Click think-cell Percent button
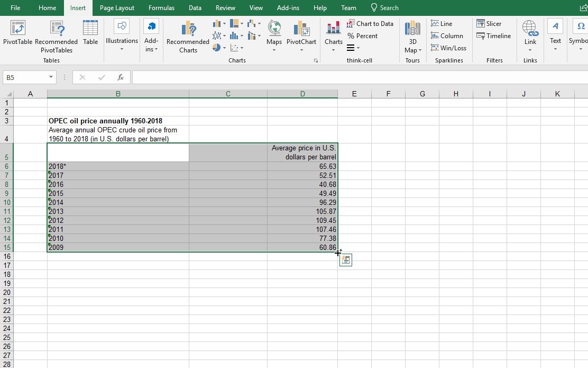Viewport: 588px width, 368px height. (362, 35)
